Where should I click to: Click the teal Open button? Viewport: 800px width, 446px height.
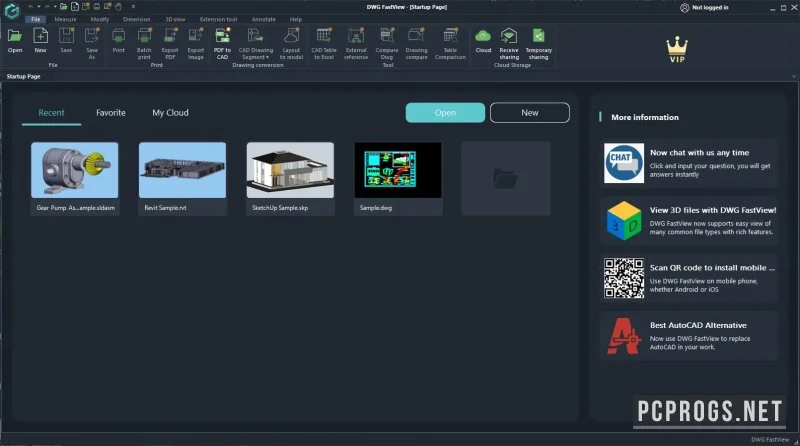[445, 113]
